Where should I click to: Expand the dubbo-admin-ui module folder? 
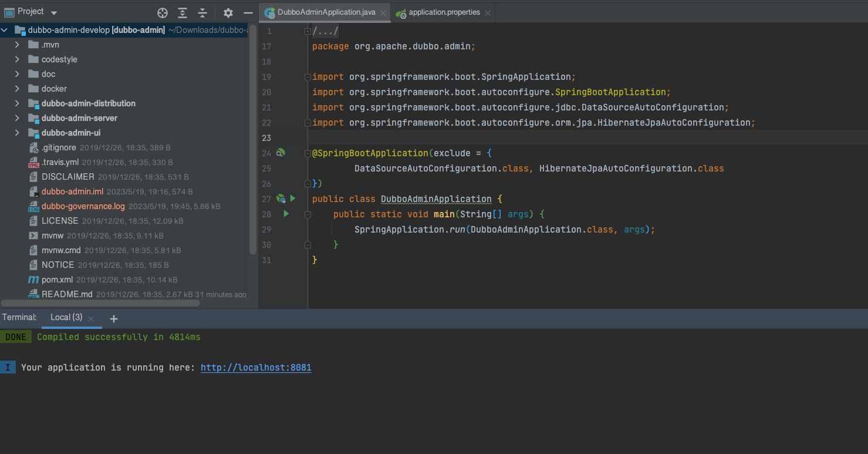(x=17, y=133)
